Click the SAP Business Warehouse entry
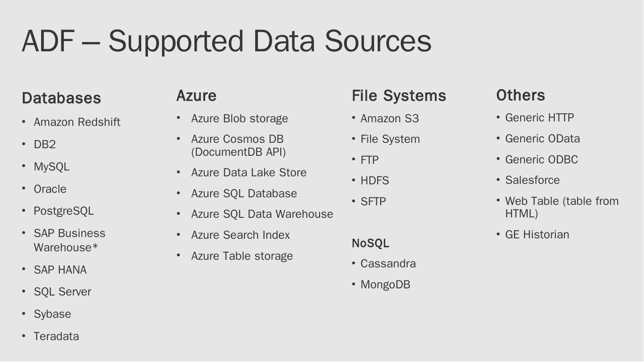 click(69, 240)
